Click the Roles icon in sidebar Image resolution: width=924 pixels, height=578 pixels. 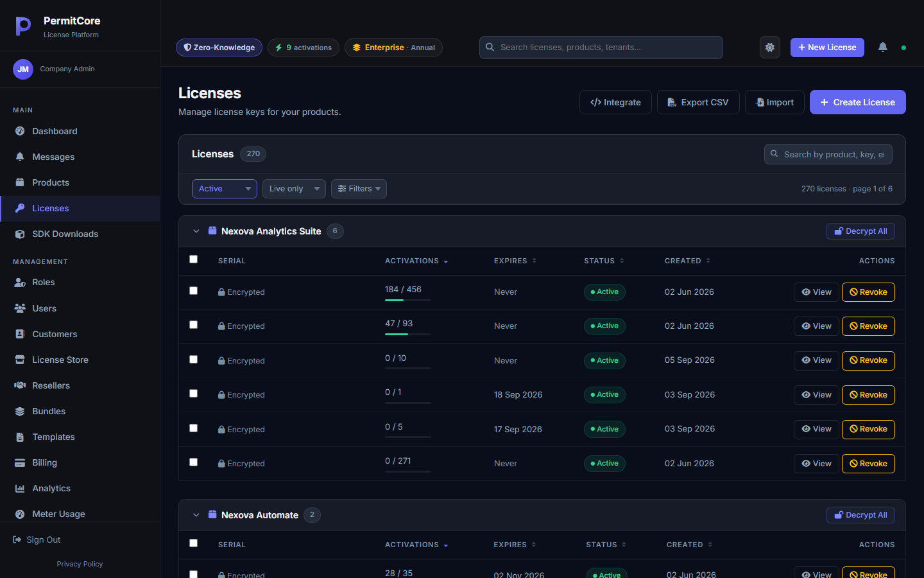tap(20, 283)
